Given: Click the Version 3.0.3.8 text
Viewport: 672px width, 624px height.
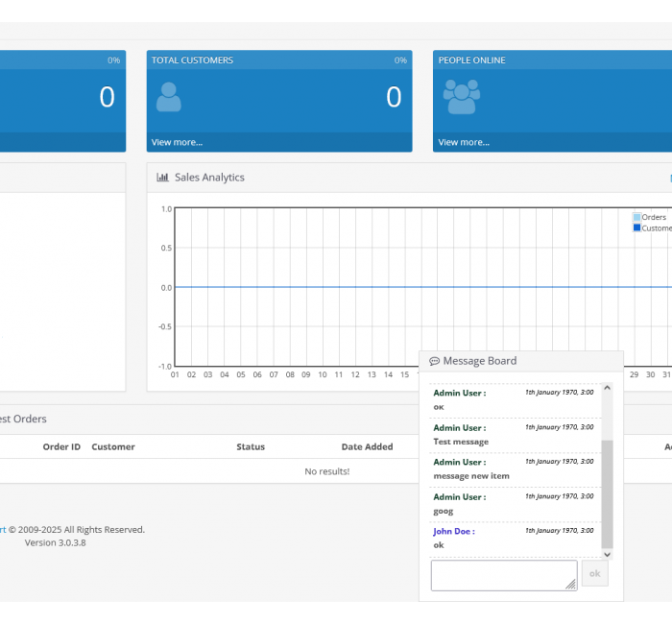Looking at the screenshot, I should pyautogui.click(x=56, y=542).
